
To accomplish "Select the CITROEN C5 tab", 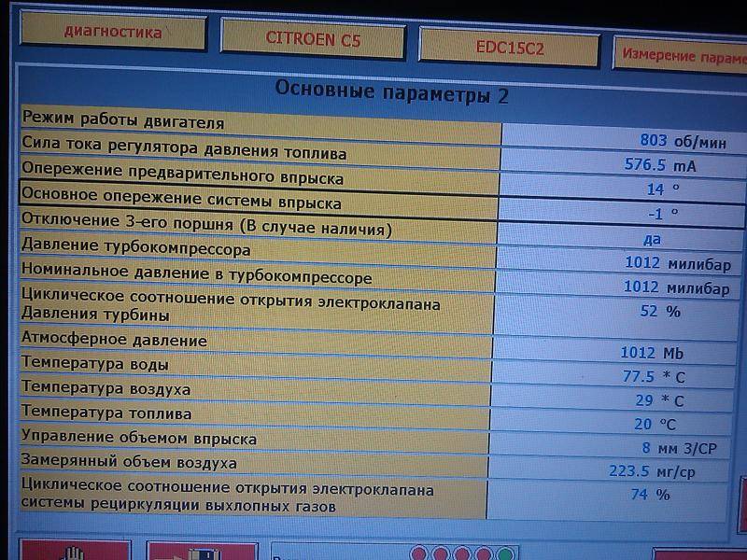I will (312, 41).
